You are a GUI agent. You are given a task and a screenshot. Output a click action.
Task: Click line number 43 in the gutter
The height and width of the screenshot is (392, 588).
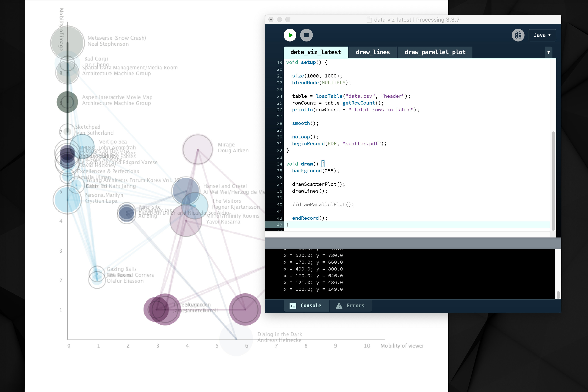(279, 225)
